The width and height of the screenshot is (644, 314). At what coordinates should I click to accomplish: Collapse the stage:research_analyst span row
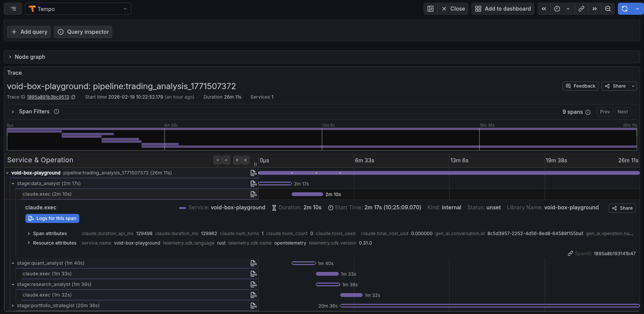pyautogui.click(x=13, y=284)
